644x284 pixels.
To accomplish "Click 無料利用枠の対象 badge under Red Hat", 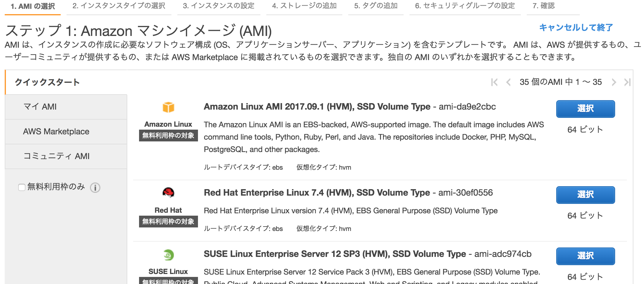I will [168, 222].
